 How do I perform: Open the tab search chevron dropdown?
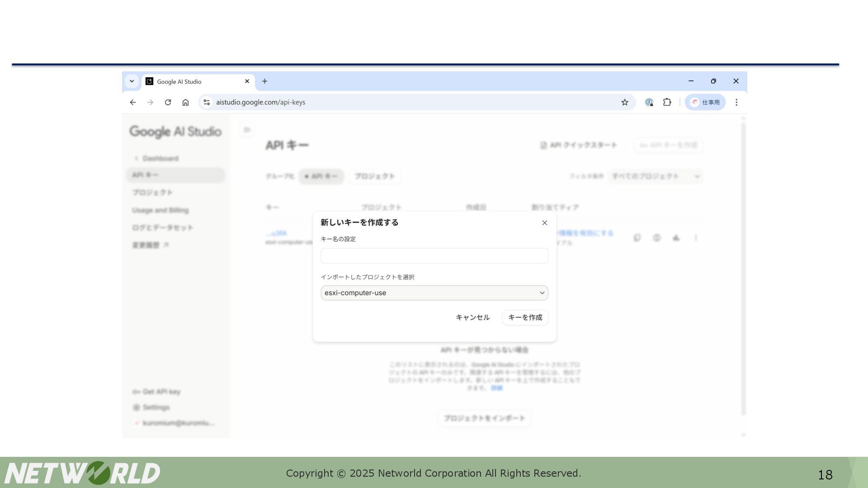click(132, 81)
